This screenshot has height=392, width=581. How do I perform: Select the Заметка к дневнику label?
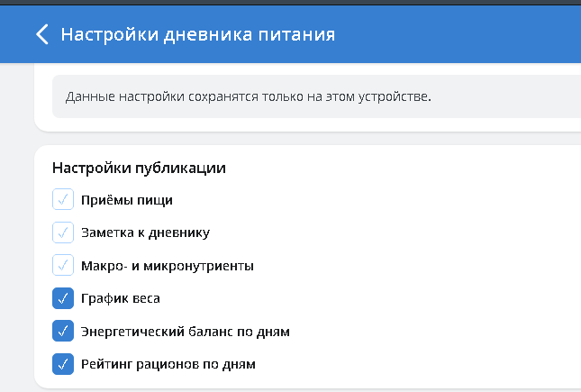(145, 232)
